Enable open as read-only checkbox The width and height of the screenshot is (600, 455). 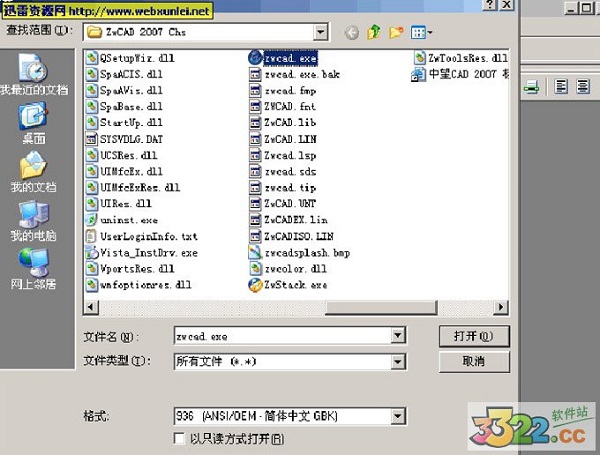[179, 439]
